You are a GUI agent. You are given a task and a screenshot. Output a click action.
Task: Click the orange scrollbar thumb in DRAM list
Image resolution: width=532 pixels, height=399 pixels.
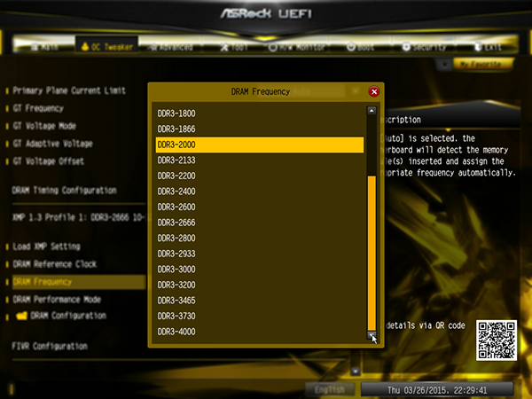click(x=372, y=253)
